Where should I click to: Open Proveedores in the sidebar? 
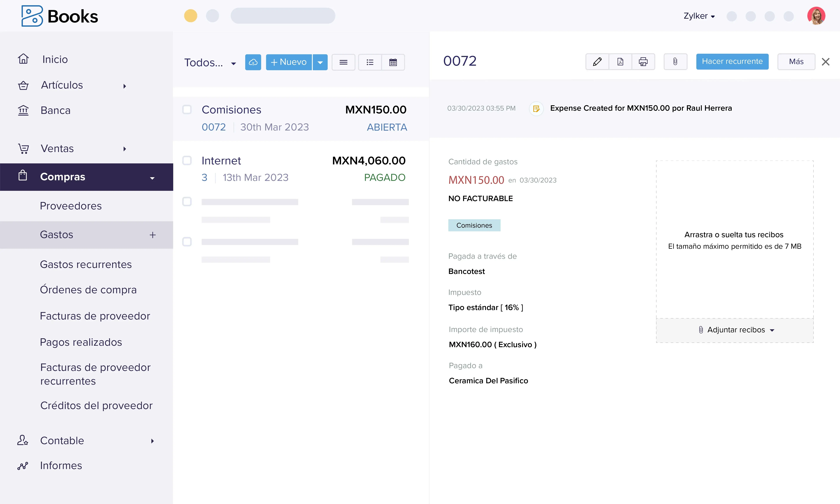pyautogui.click(x=71, y=206)
